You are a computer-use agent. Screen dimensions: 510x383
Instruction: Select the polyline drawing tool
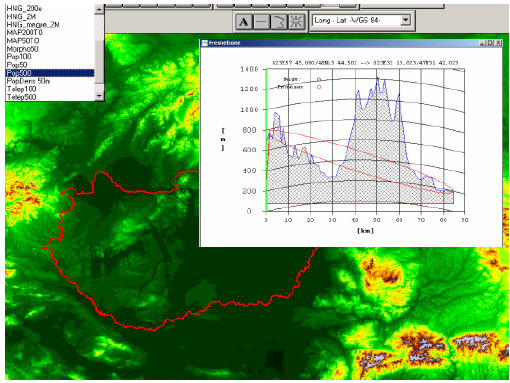coord(279,22)
